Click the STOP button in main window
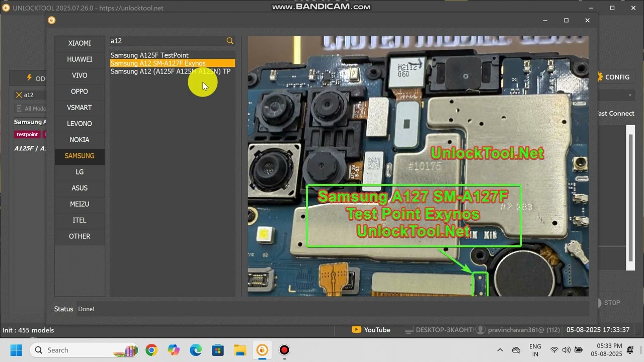This screenshot has height=362, width=644. [608, 303]
